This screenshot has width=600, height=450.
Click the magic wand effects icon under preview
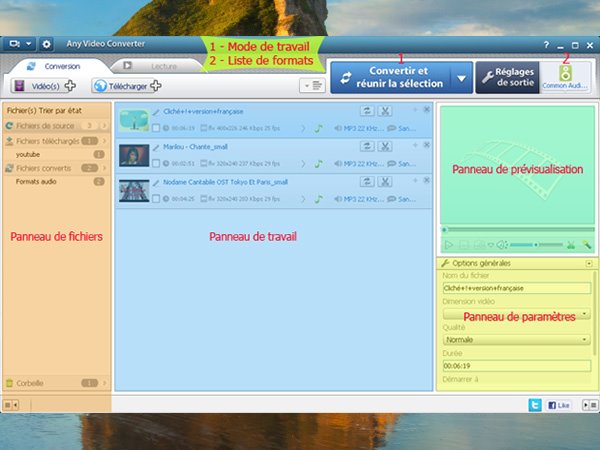coord(587,244)
